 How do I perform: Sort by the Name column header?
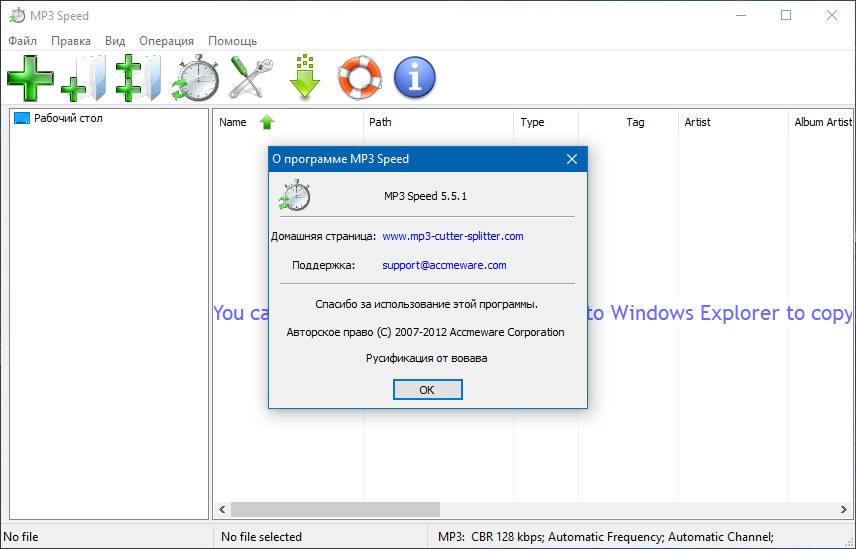tap(288, 122)
